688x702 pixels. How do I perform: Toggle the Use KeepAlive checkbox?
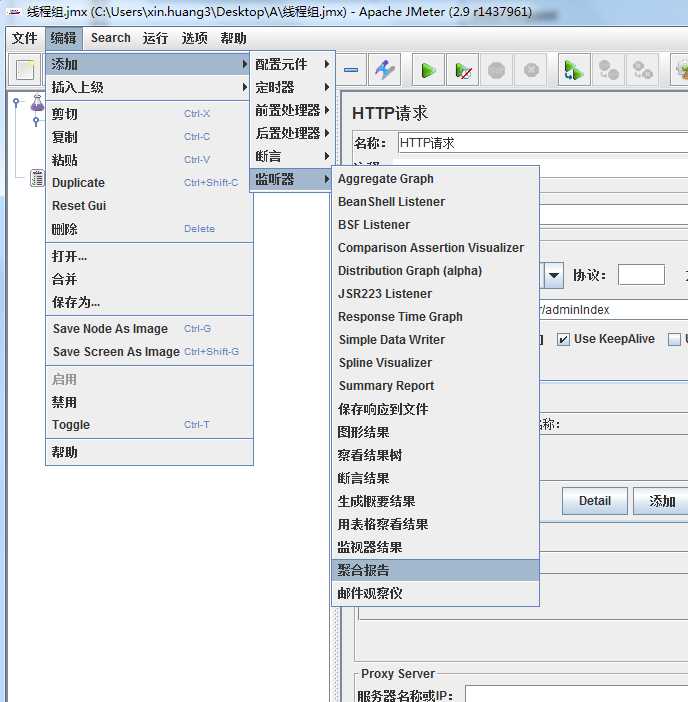tap(563, 339)
